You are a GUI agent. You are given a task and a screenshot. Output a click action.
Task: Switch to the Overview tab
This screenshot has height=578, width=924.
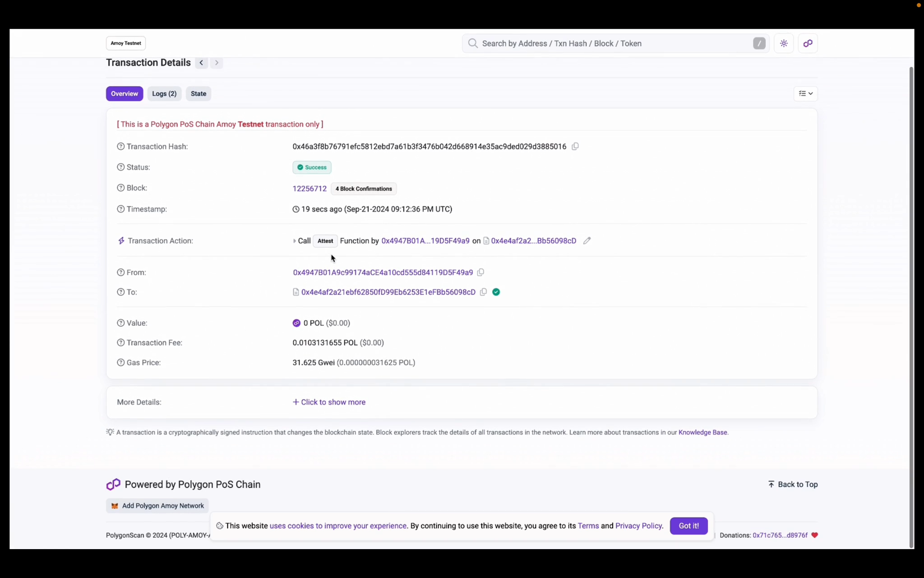[125, 93]
